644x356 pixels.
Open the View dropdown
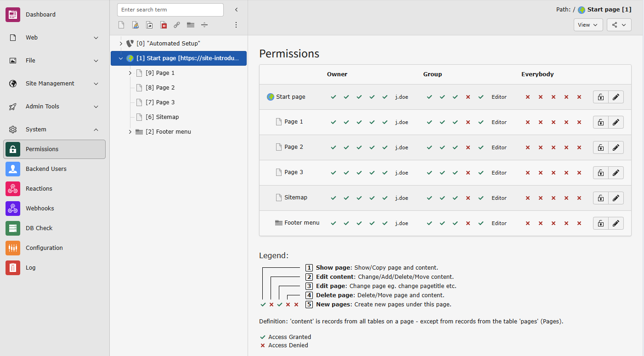click(588, 25)
